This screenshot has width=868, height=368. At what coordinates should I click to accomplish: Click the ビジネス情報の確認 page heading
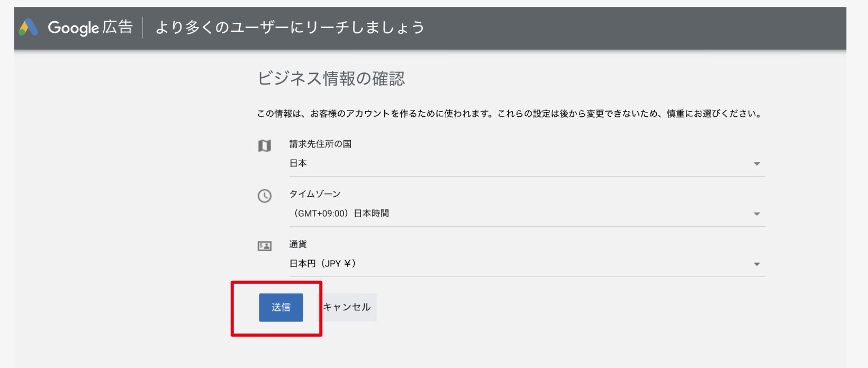click(x=331, y=79)
